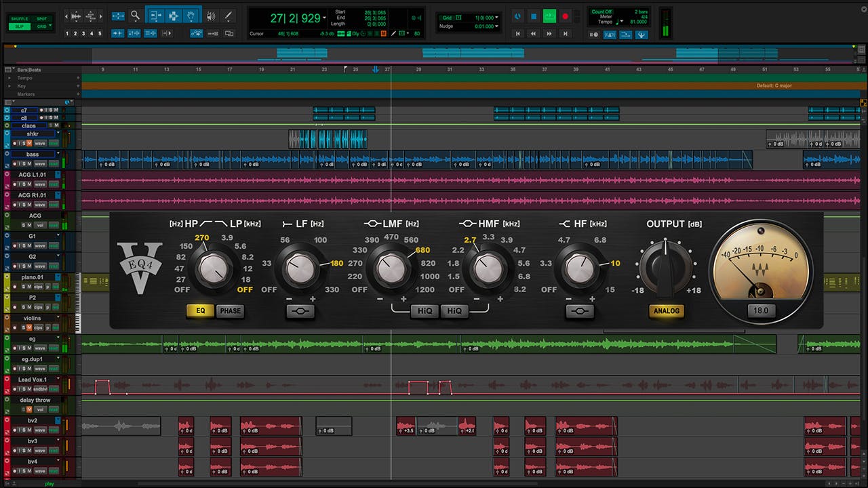868x488 pixels.
Task: Select the Grabber hand tool
Action: (x=192, y=16)
